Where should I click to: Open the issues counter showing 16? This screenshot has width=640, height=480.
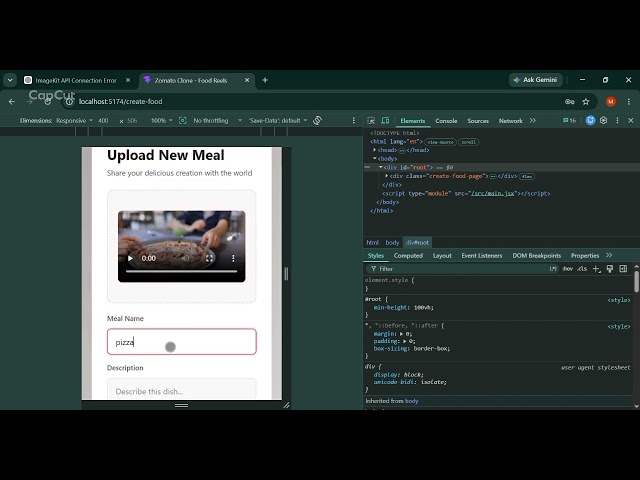pyautogui.click(x=569, y=120)
